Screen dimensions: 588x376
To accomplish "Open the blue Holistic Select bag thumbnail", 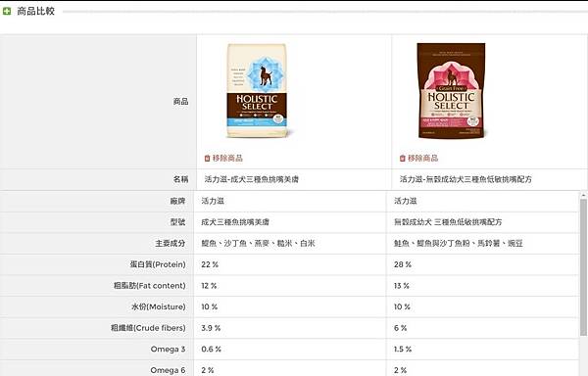I will tap(257, 90).
